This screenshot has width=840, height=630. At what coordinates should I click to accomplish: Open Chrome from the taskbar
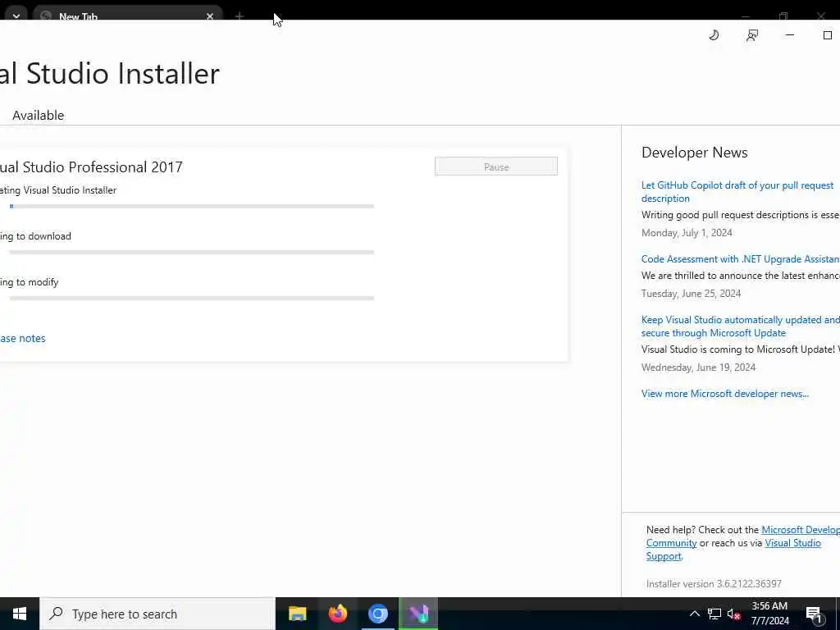tap(377, 614)
